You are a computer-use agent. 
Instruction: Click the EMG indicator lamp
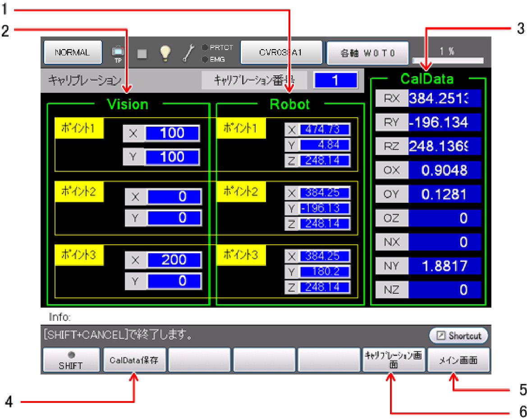[205, 59]
